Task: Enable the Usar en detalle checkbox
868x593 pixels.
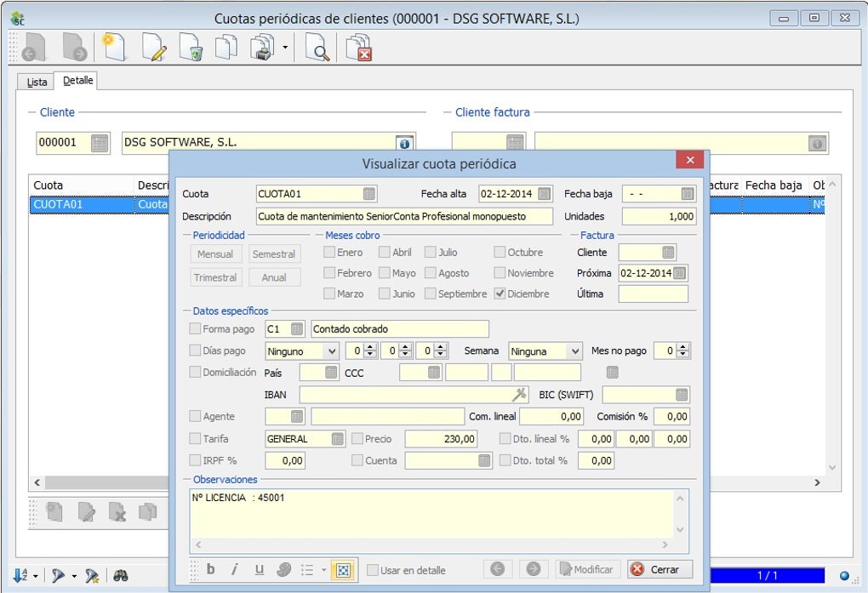Action: click(373, 570)
